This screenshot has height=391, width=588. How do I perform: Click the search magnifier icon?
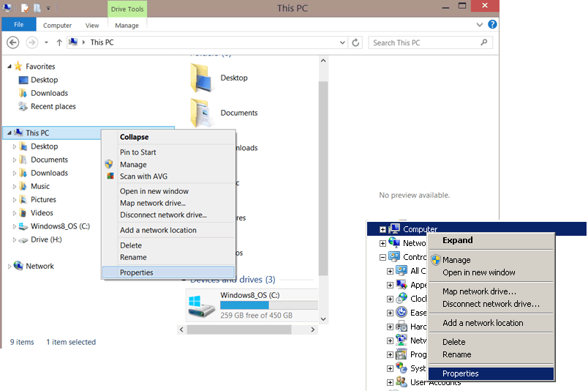pyautogui.click(x=483, y=42)
